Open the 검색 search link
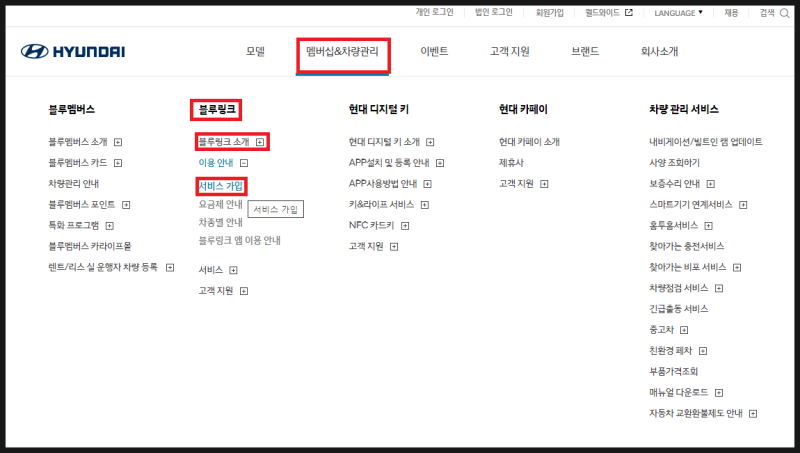The width and height of the screenshot is (800, 453). [x=767, y=13]
